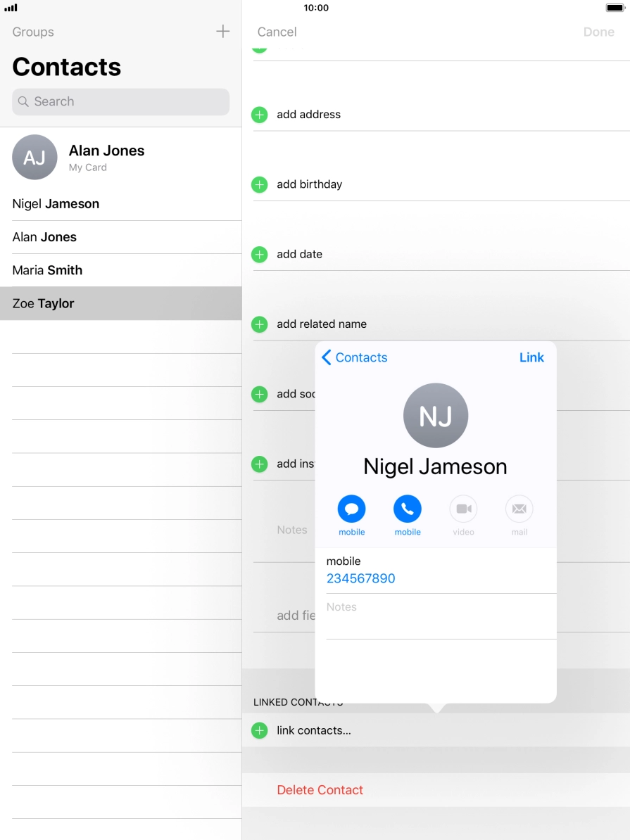
Task: Call Nigel Jameson using the phone icon
Action: point(408,509)
